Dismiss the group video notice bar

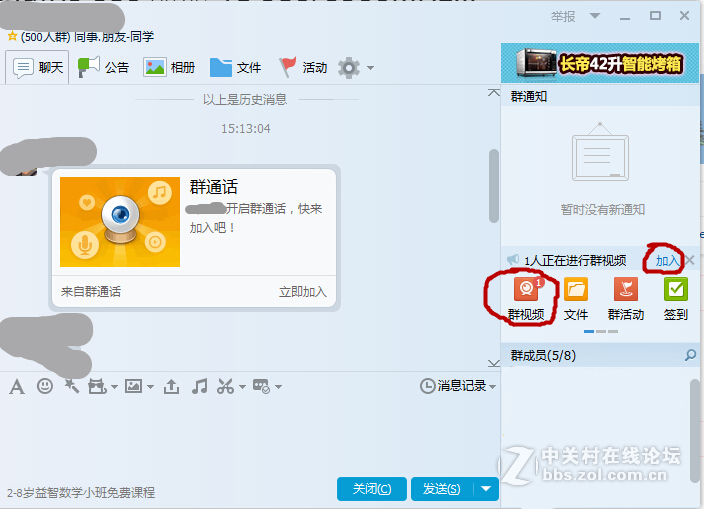[x=691, y=260]
